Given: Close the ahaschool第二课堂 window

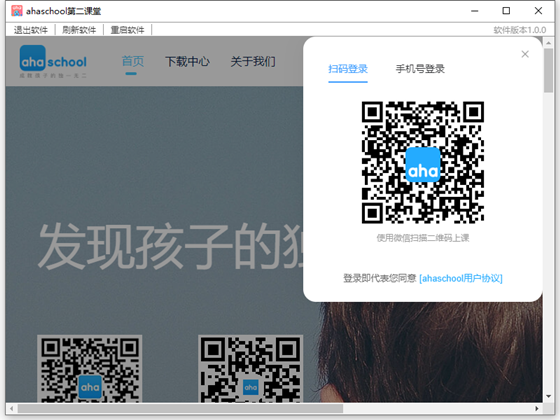Looking at the screenshot, I should coord(538,11).
